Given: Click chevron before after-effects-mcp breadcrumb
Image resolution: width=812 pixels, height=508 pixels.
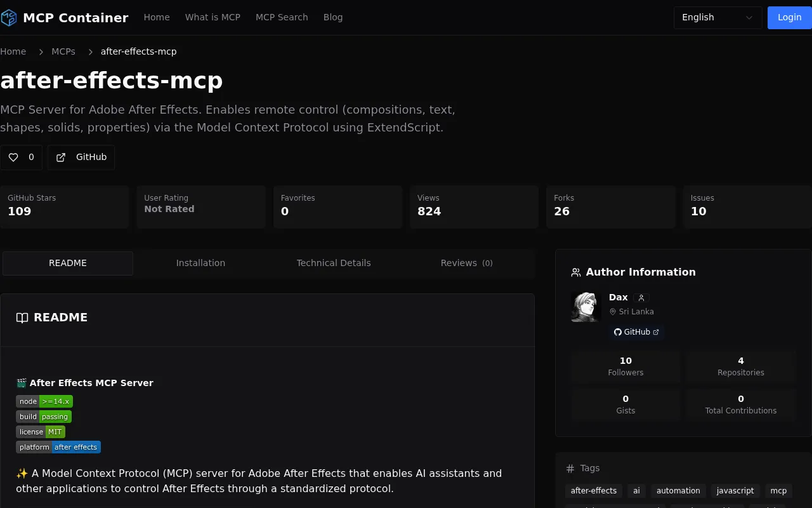Looking at the screenshot, I should [x=90, y=52].
